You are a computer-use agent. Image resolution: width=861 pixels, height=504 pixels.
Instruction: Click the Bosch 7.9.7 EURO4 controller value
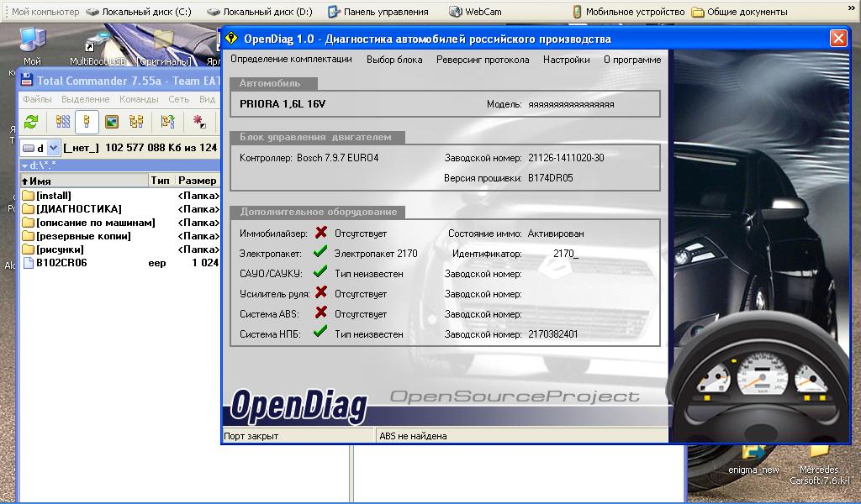click(x=338, y=158)
